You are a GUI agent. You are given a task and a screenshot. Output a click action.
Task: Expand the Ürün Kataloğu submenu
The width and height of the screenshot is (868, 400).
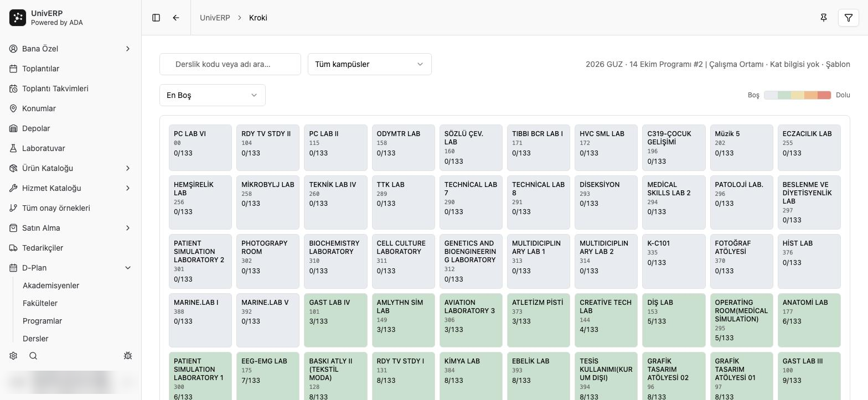[x=128, y=168]
